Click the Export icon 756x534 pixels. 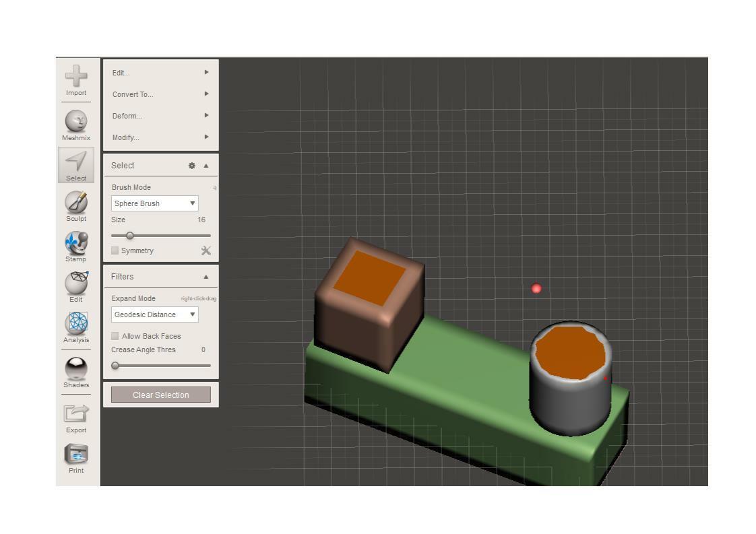[x=76, y=413]
